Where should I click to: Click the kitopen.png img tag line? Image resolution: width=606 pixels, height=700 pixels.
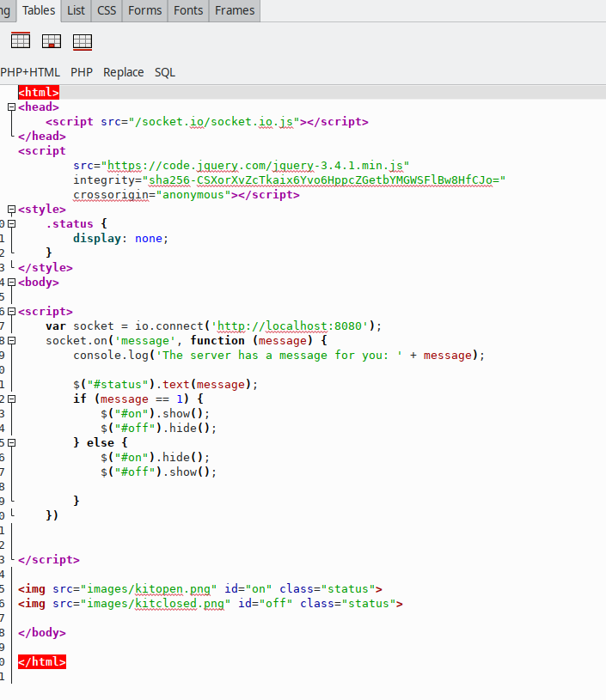click(x=200, y=589)
